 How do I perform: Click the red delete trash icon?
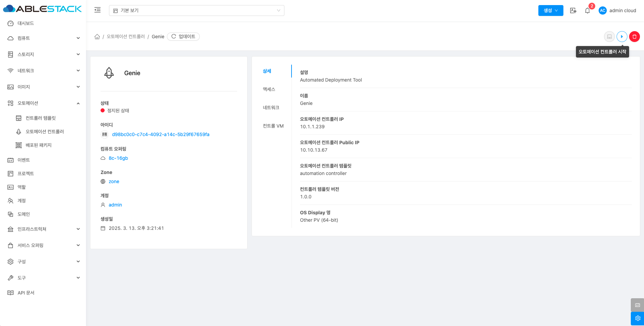click(x=634, y=37)
